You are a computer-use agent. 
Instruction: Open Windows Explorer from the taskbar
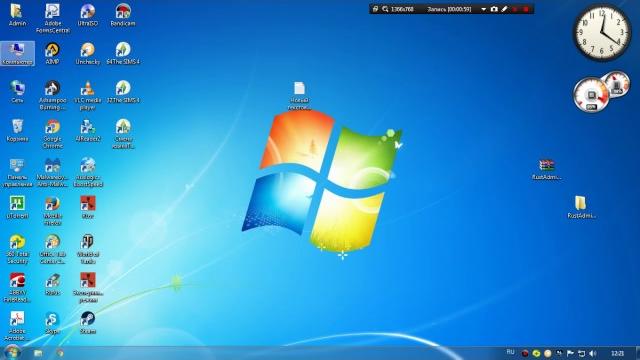38,353
